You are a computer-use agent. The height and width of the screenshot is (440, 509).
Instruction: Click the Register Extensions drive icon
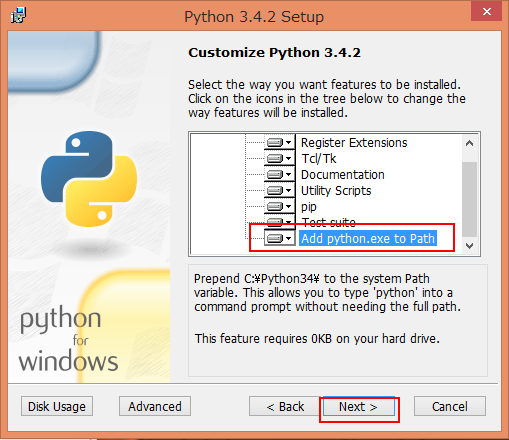coord(279,143)
